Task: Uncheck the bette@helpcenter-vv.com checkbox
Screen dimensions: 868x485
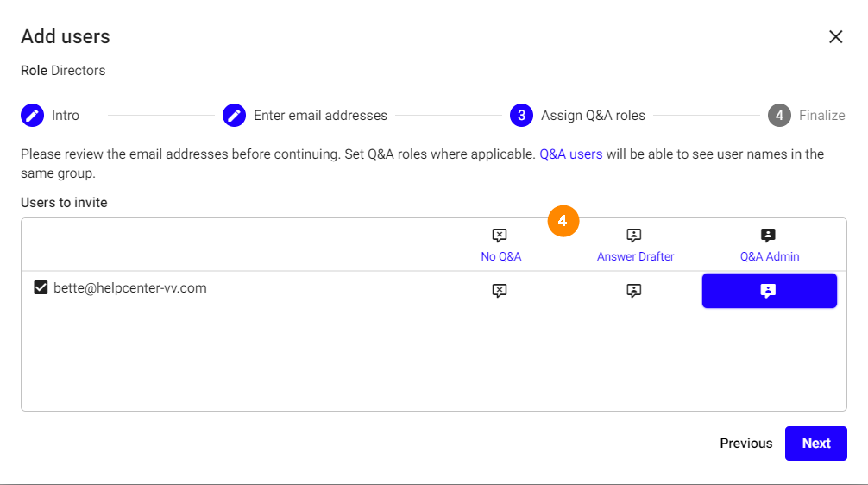Action: pyautogui.click(x=41, y=288)
